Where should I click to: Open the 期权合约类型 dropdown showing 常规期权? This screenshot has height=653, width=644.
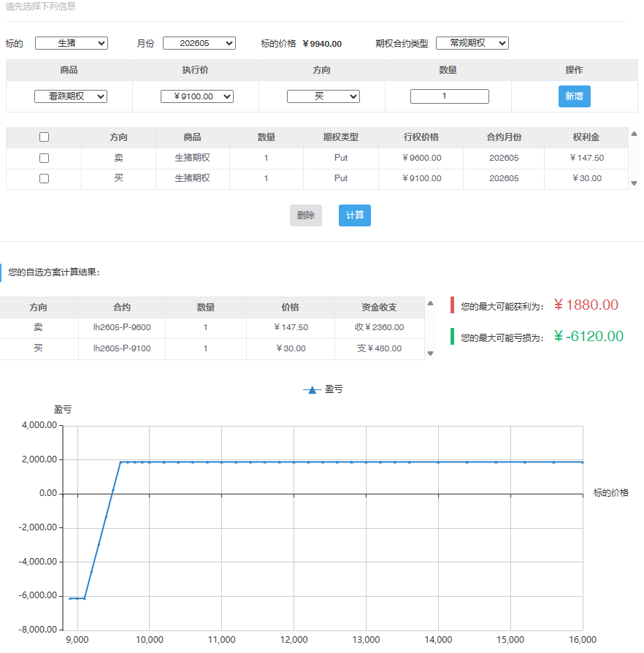(x=472, y=43)
